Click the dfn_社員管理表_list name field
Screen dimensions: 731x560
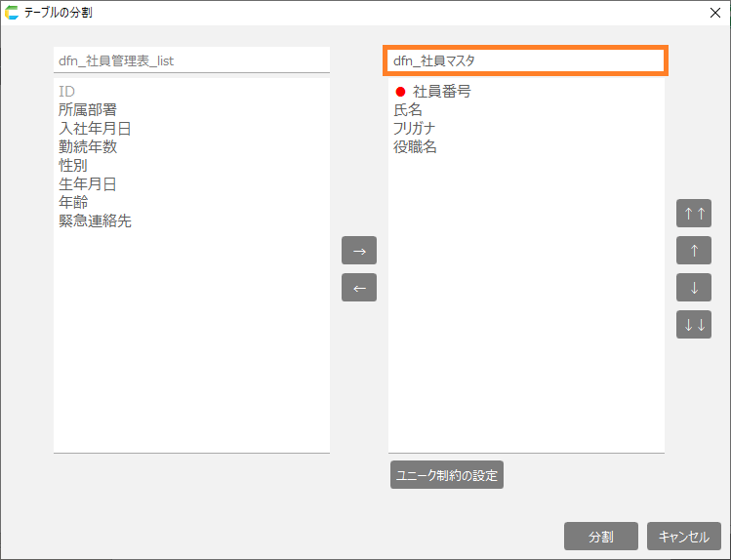pyautogui.click(x=191, y=60)
